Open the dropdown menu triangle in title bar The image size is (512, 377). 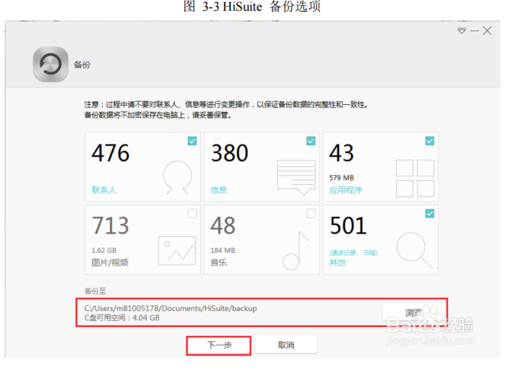[462, 31]
